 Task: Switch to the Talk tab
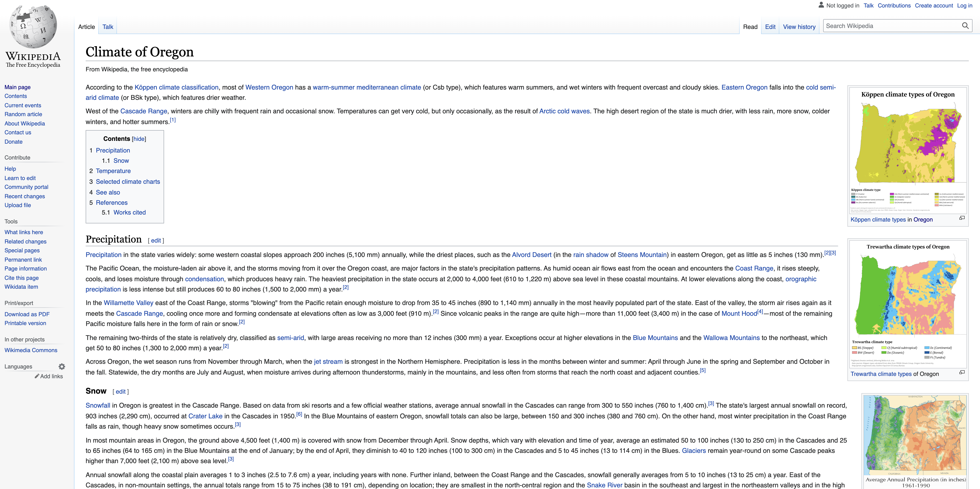click(x=108, y=27)
